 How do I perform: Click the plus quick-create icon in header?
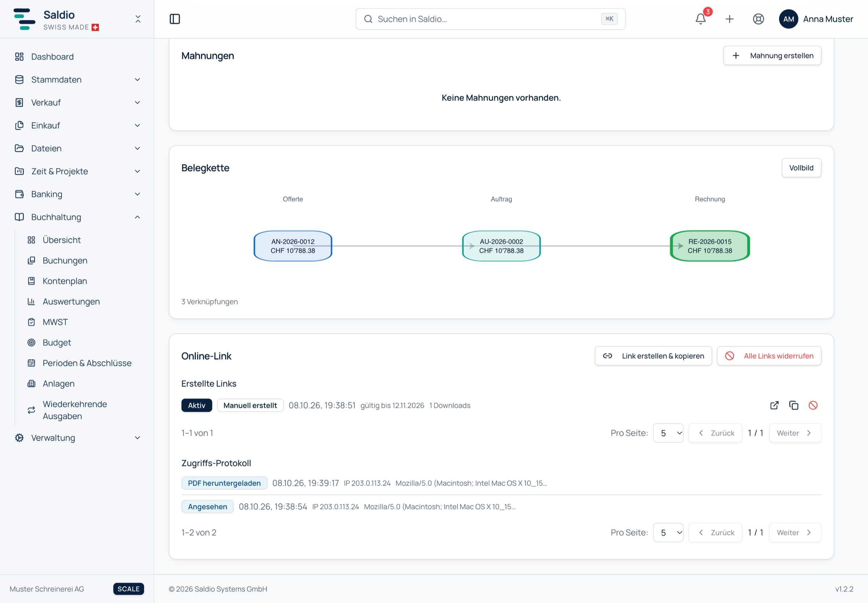(729, 19)
